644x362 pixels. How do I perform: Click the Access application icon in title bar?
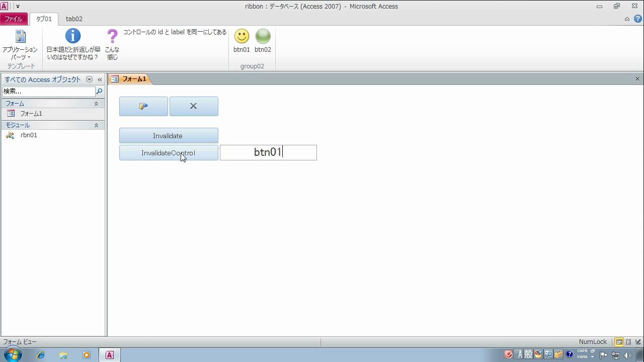[4, 7]
